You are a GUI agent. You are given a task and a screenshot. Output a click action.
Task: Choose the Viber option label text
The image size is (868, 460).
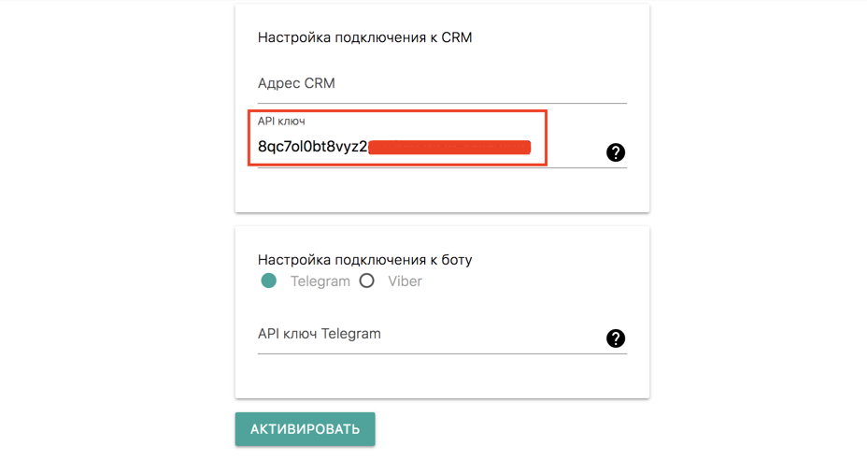[x=405, y=281]
